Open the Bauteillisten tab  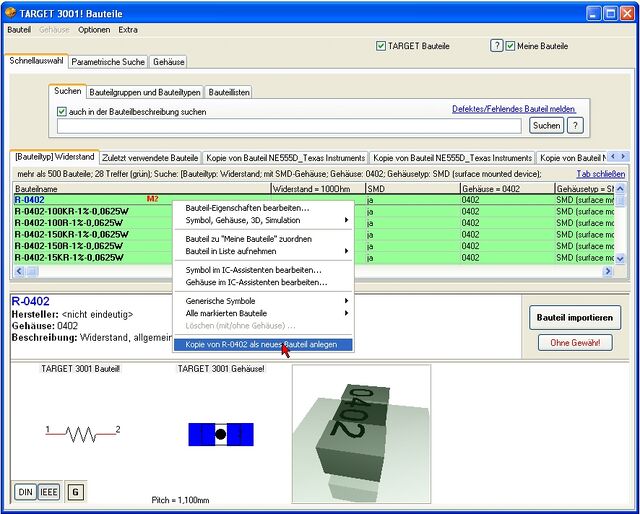pos(229,92)
